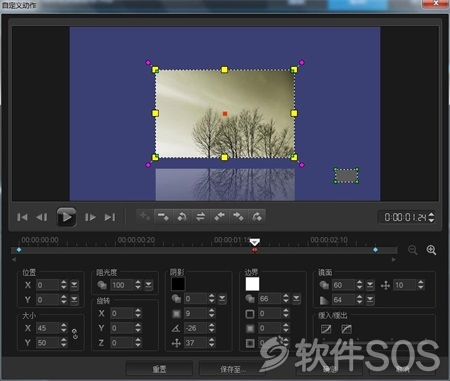
Task: Open 位置 X value slider dropdown
Action: (x=74, y=285)
